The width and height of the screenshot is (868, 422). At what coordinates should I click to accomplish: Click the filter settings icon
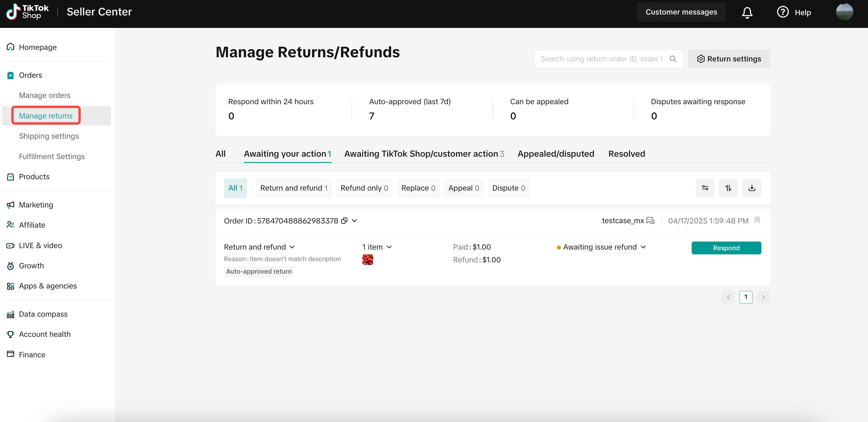pyautogui.click(x=705, y=188)
